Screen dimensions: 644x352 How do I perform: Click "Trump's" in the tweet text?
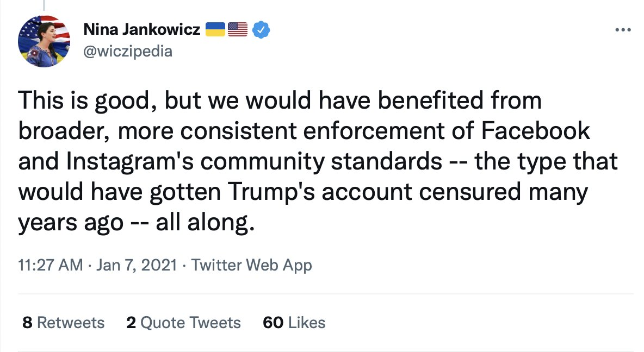[x=271, y=192]
